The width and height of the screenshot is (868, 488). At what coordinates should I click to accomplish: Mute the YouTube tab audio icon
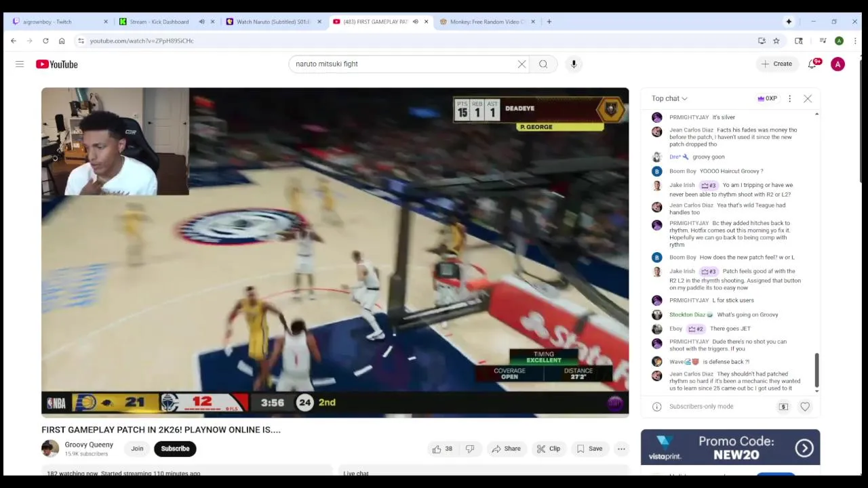pos(415,22)
